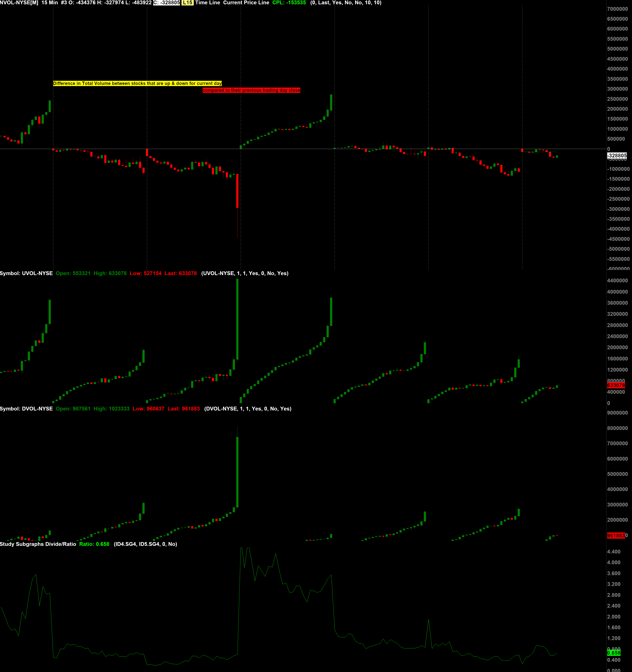The width and height of the screenshot is (632, 672).
Task: Click the NVOL-NYSE[M] symbol header label
Action: [x=19, y=3]
